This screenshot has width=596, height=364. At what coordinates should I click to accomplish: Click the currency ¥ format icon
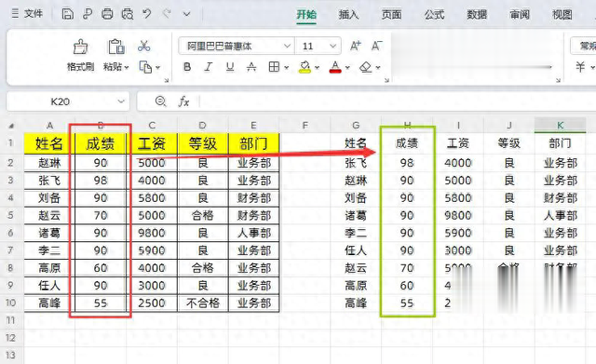pos(580,67)
